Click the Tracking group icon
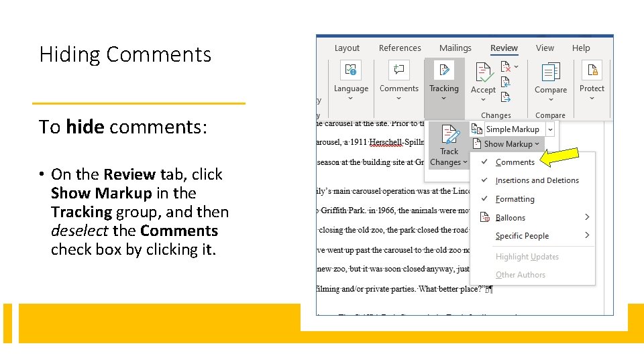 click(x=444, y=70)
